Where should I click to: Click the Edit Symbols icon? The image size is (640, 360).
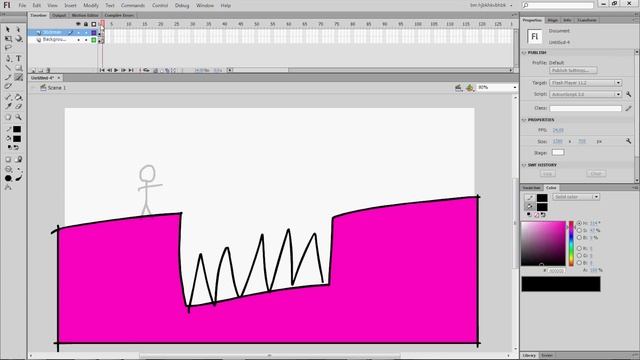pyautogui.click(x=470, y=88)
